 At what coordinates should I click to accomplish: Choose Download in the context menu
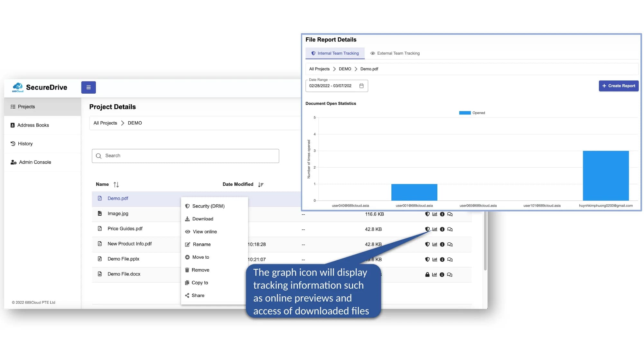[x=215, y=219]
